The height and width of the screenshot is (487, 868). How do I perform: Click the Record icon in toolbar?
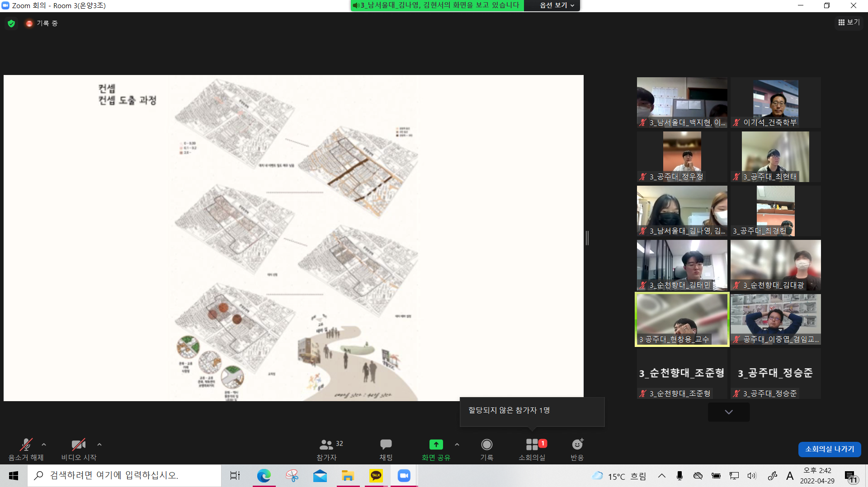click(486, 445)
